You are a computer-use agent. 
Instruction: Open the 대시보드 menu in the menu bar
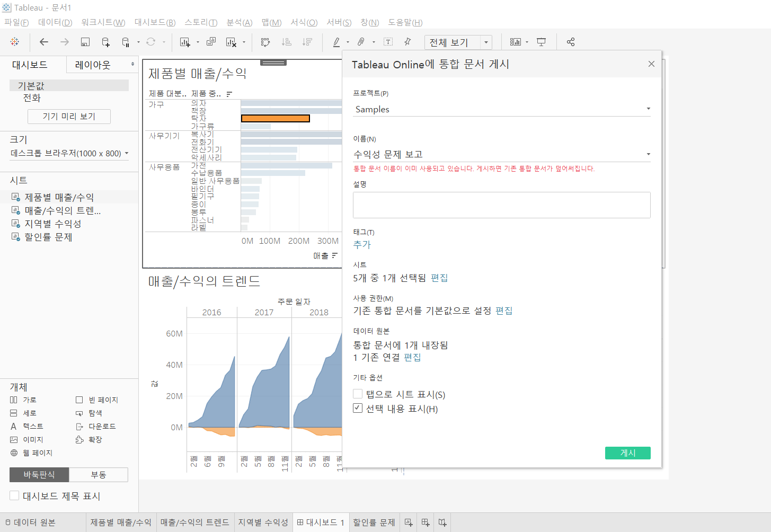click(x=155, y=22)
